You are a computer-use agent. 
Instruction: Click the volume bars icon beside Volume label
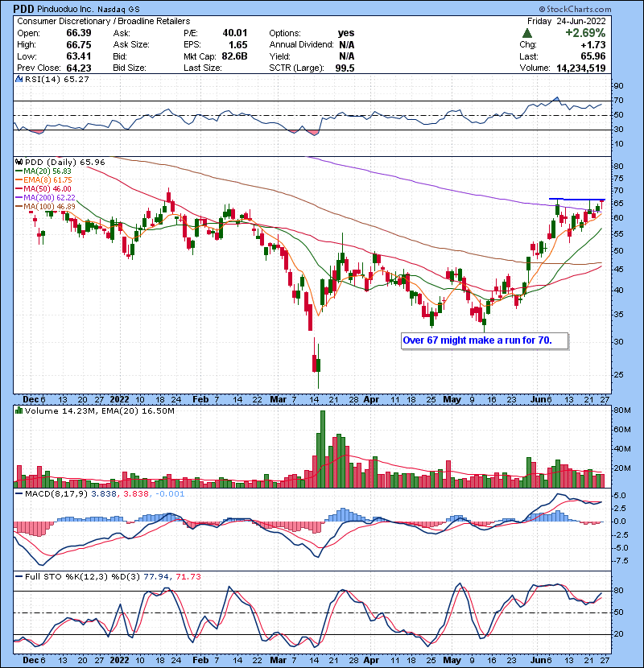(19, 410)
